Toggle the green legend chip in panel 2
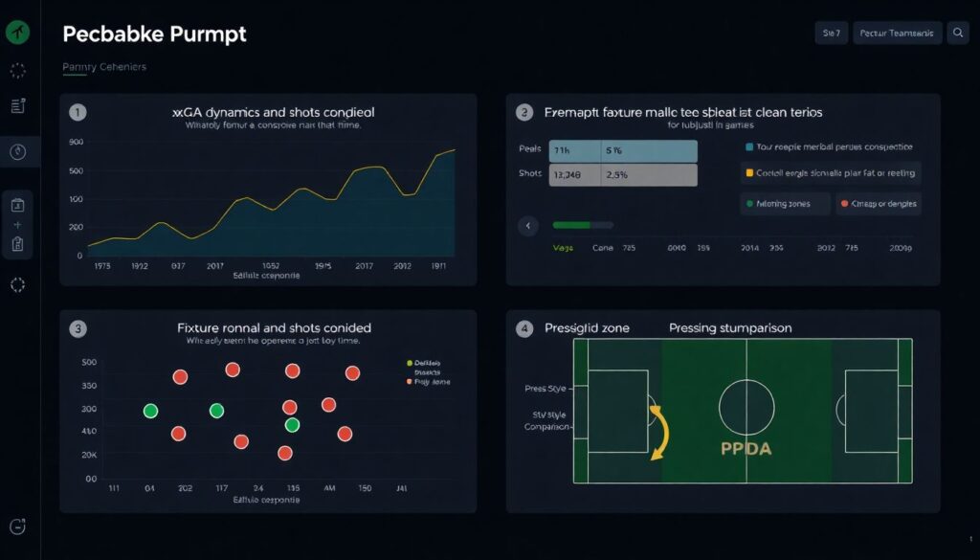980x560 pixels. [783, 204]
